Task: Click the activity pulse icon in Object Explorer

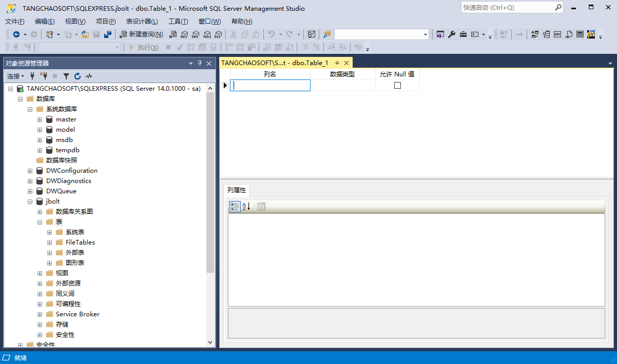Action: tap(89, 76)
